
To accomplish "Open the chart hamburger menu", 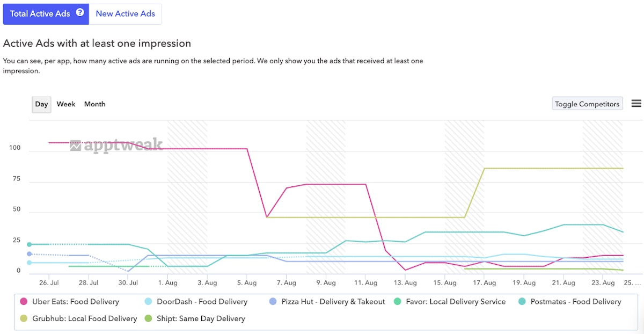I will (636, 104).
